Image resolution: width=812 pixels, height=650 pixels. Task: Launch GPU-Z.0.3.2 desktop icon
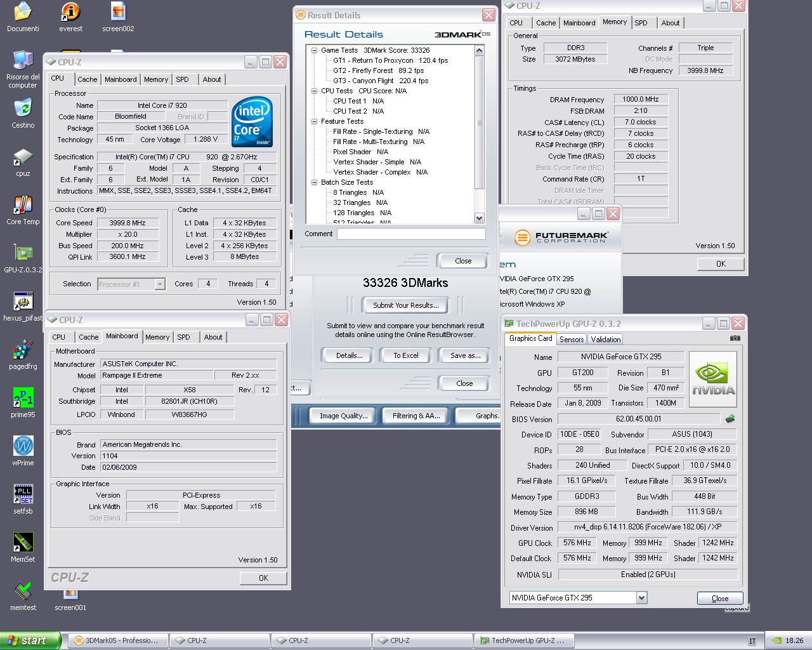[x=23, y=258]
